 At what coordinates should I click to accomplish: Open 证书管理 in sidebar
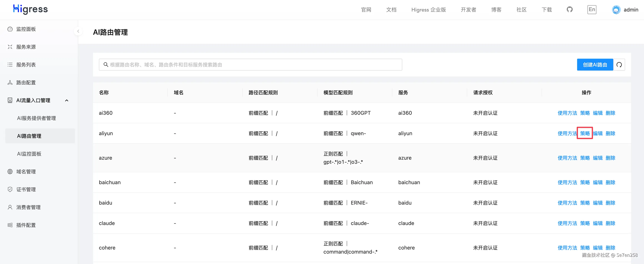(26, 189)
